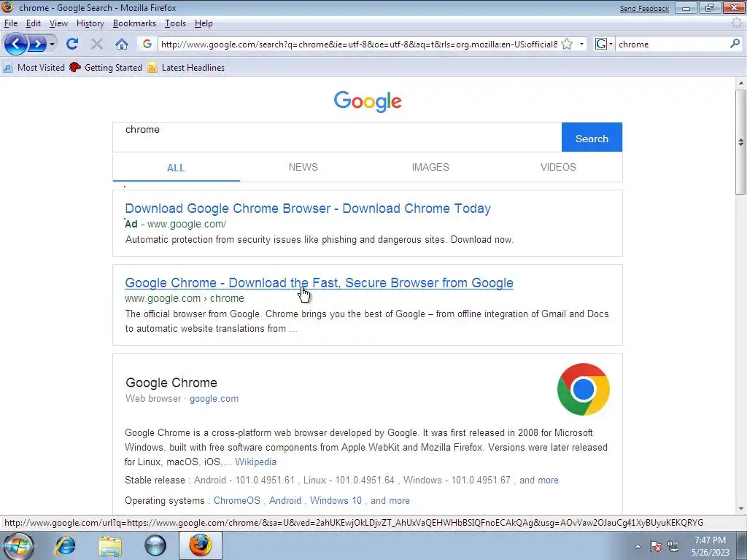
Task: Open the History menu
Action: point(90,23)
